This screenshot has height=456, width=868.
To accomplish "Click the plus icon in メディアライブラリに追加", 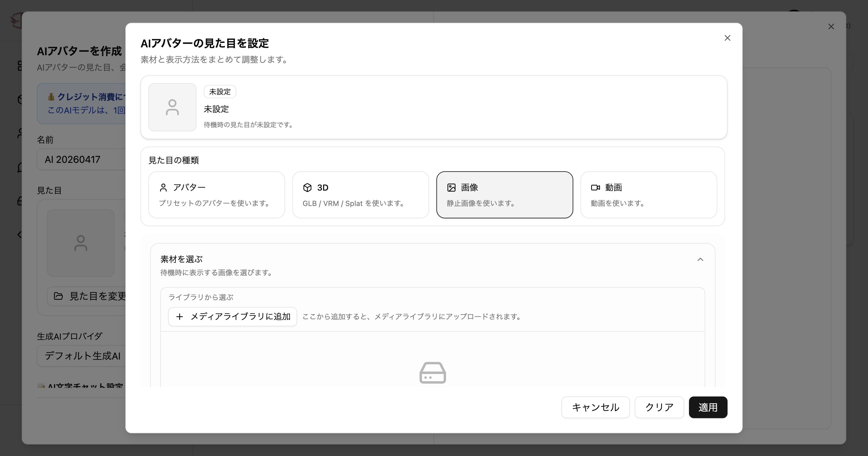I will (180, 316).
